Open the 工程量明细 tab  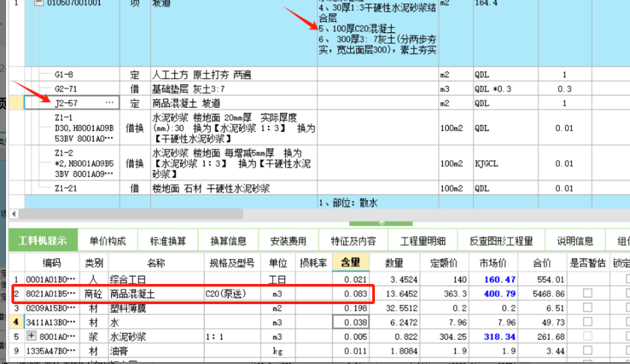coord(423,241)
